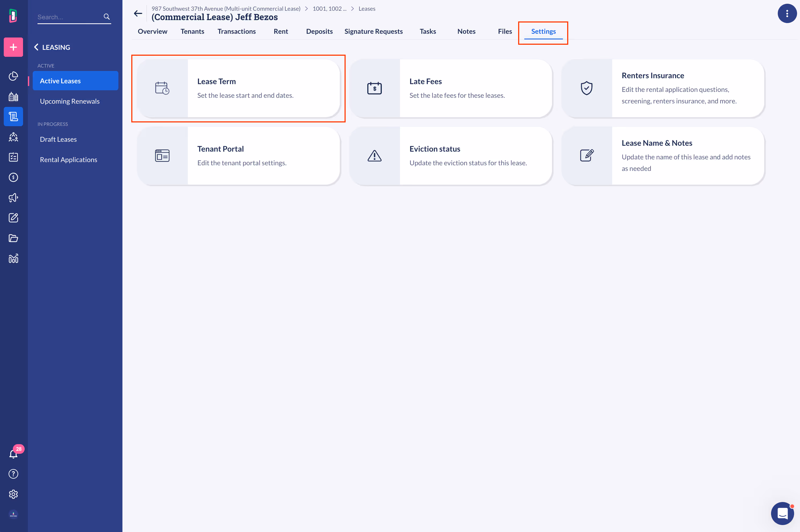Switch to the Signature Requests tab
800x532 pixels.
(373, 31)
